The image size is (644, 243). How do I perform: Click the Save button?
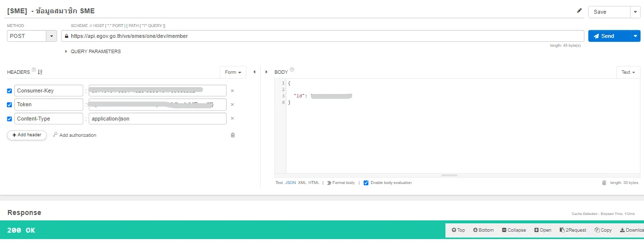click(609, 12)
